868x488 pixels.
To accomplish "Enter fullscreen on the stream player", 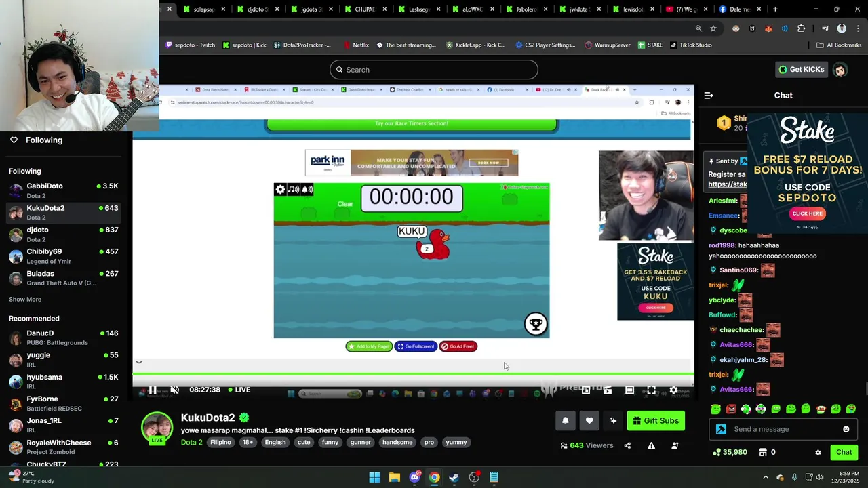I will pyautogui.click(x=651, y=390).
